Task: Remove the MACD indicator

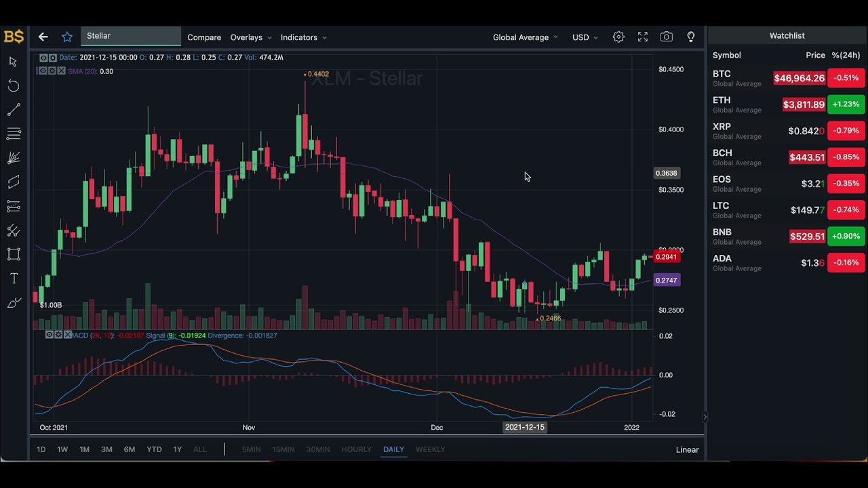Action: 67,335
